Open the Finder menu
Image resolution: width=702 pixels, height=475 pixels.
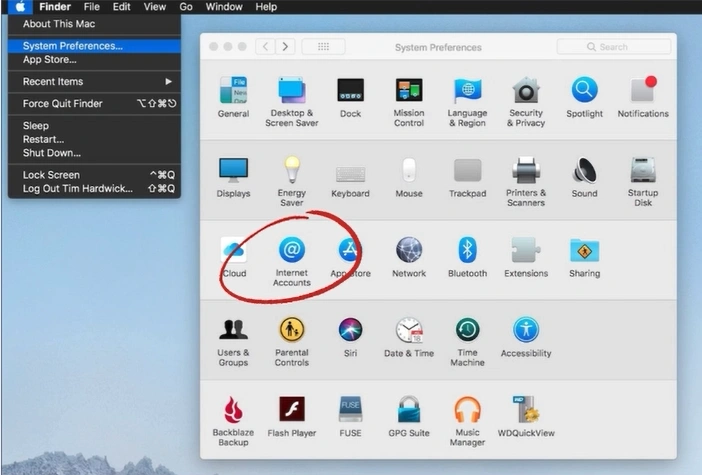click(55, 7)
